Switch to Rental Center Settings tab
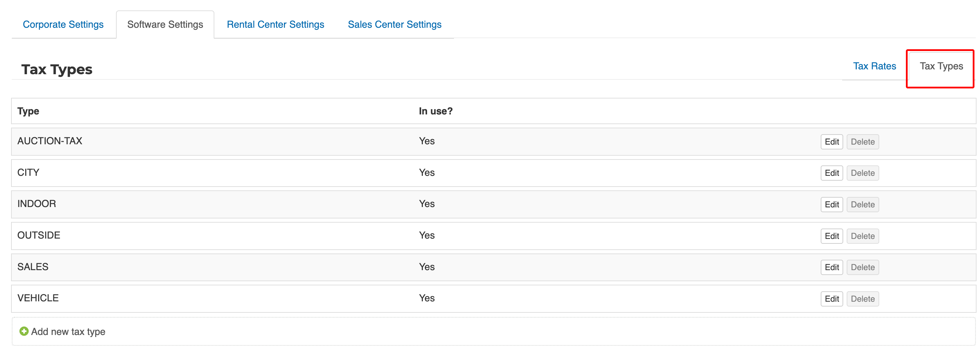This screenshot has height=353, width=980. tap(275, 25)
